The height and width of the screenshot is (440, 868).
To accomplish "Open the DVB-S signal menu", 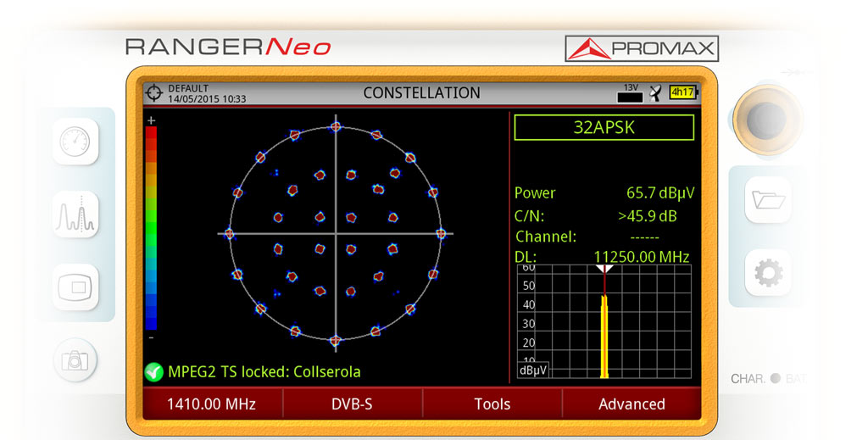I will click(352, 404).
